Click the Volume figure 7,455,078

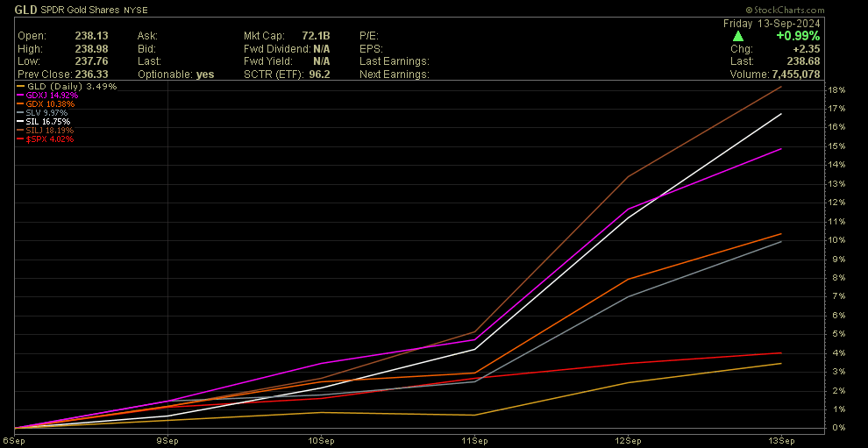coord(797,75)
